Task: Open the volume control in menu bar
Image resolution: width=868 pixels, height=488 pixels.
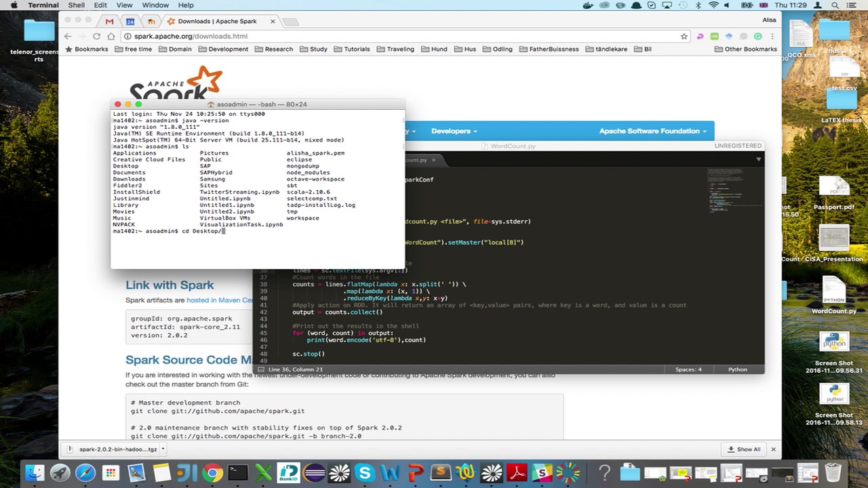Action: (728, 5)
